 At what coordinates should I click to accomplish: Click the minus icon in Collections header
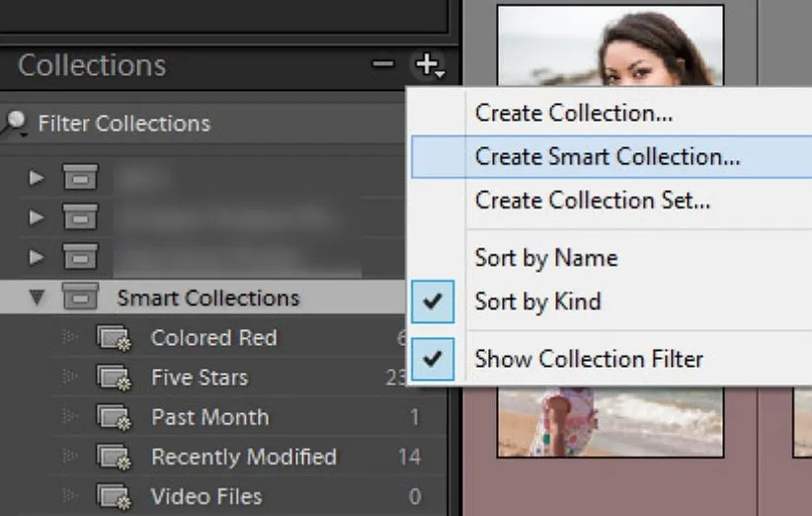pos(382,65)
